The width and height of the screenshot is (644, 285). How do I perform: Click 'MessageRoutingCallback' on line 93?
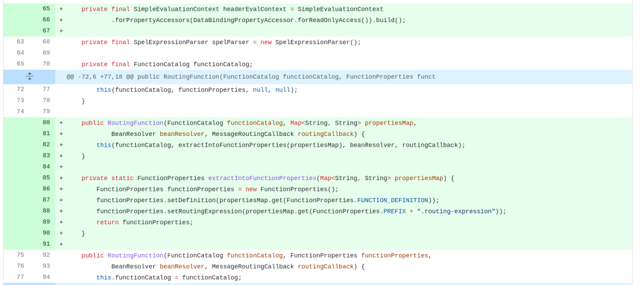pos(253,267)
